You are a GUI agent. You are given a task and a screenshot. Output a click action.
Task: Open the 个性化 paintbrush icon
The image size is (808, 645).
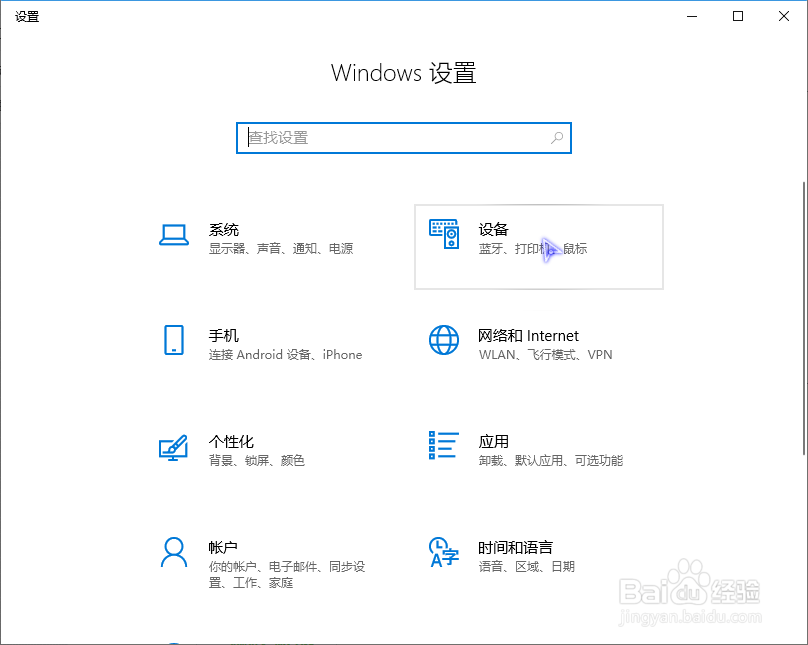[x=174, y=447]
